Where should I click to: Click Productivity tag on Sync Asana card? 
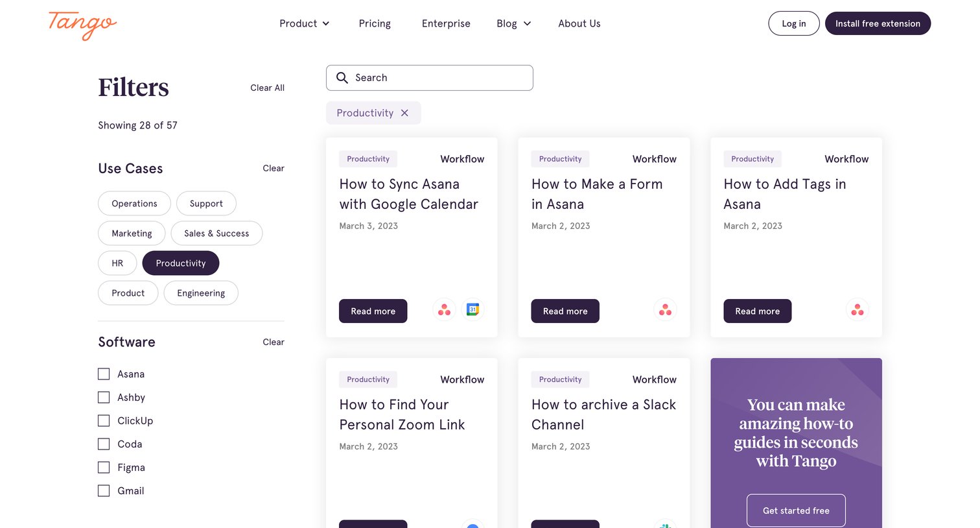[368, 159]
